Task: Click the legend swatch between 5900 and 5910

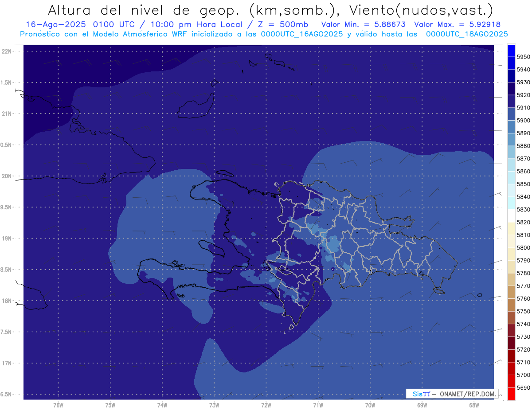Action: click(x=511, y=114)
